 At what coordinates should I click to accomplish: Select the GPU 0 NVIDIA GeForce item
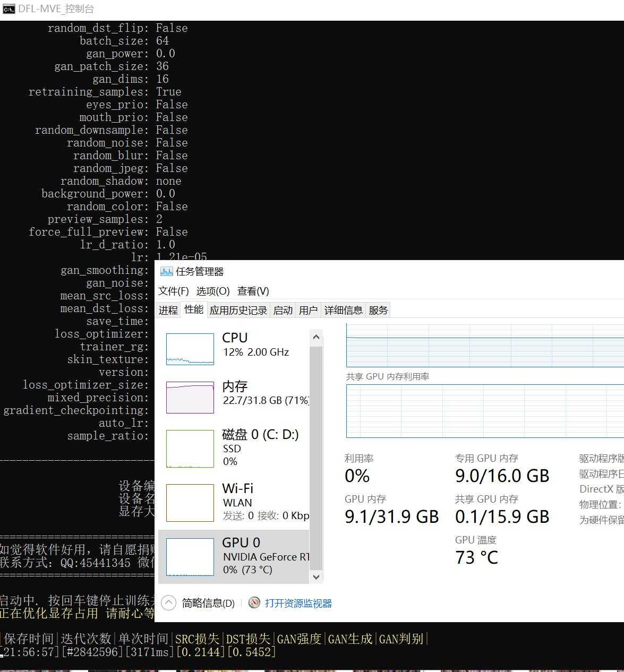234,556
